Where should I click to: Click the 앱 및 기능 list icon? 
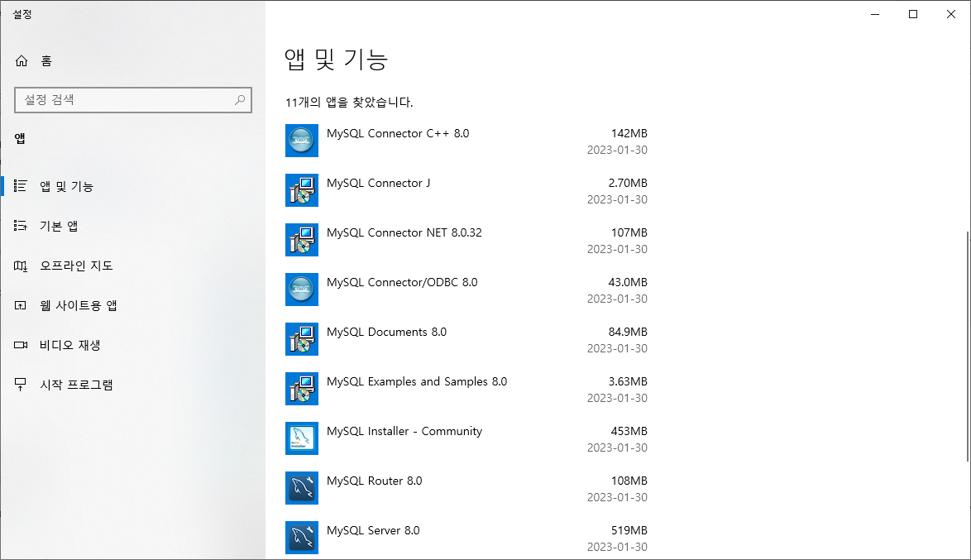tap(21, 186)
